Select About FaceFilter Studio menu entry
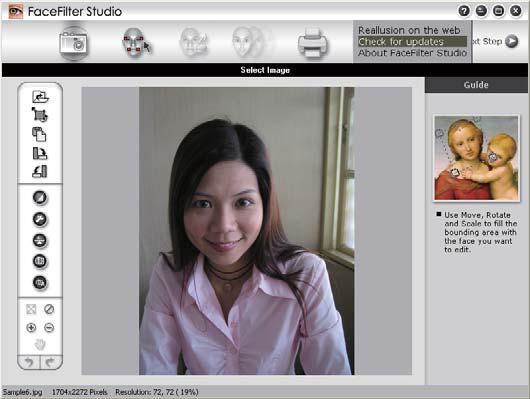This screenshot has height=399, width=530. click(412, 53)
